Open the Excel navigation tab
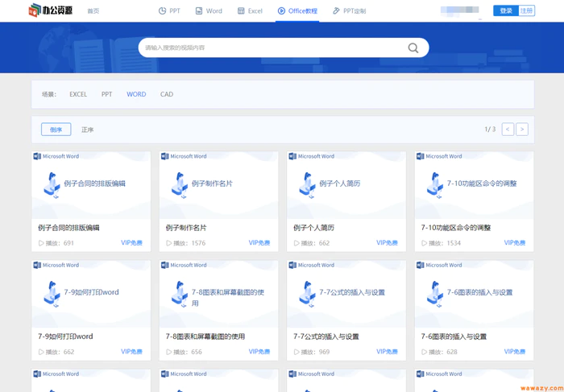Viewport: 564px width, 392px height. (x=250, y=11)
